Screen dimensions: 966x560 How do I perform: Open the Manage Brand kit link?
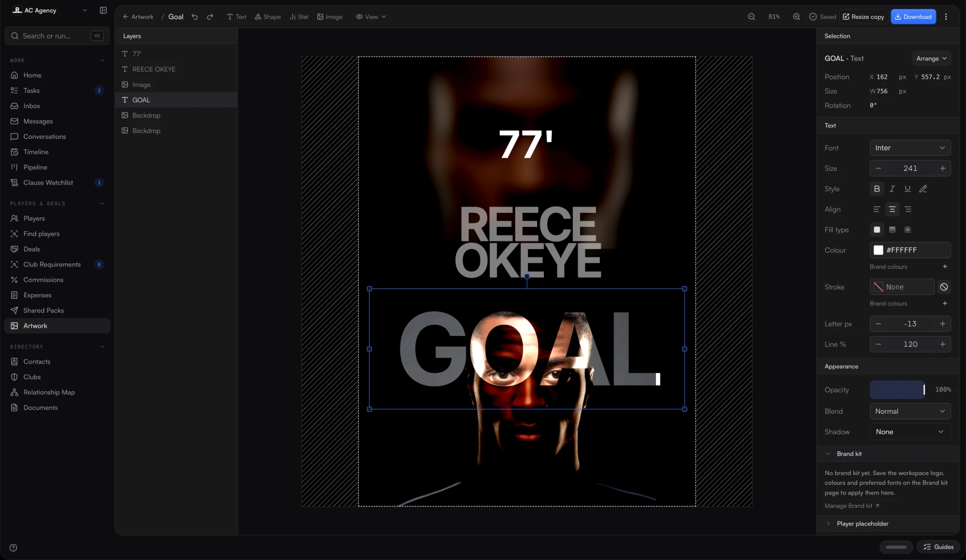point(852,506)
